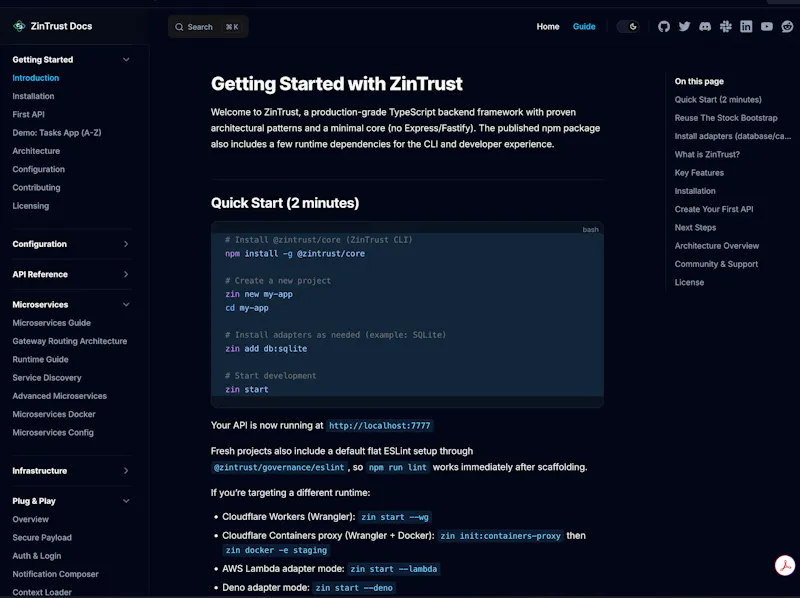
Task: Open the YouTube icon link
Action: pos(766,27)
